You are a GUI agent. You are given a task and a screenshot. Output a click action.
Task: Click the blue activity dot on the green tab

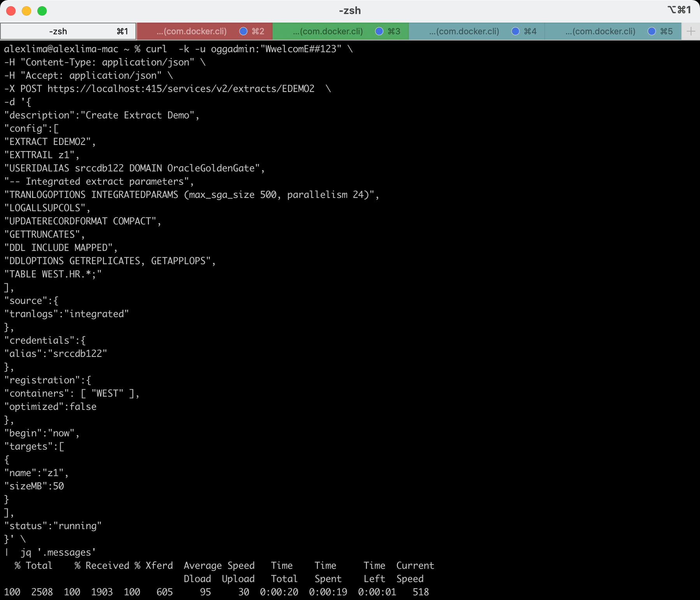(x=379, y=31)
